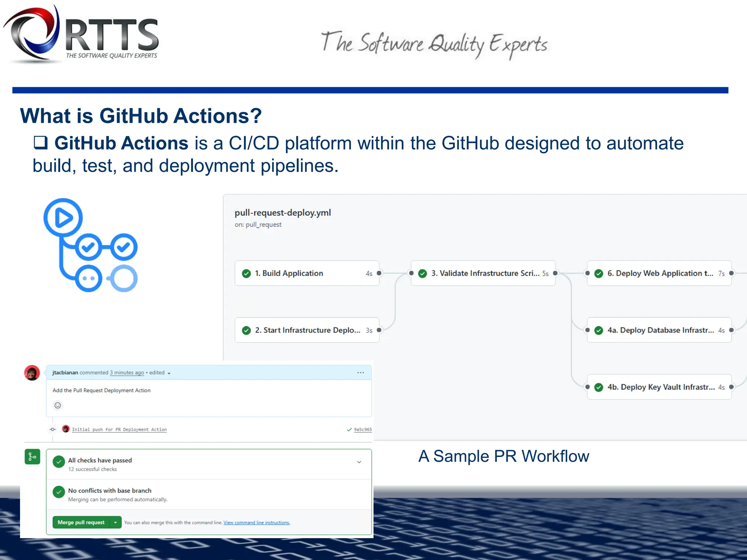
Task: Click the commit timeline node icon
Action: coord(53,429)
